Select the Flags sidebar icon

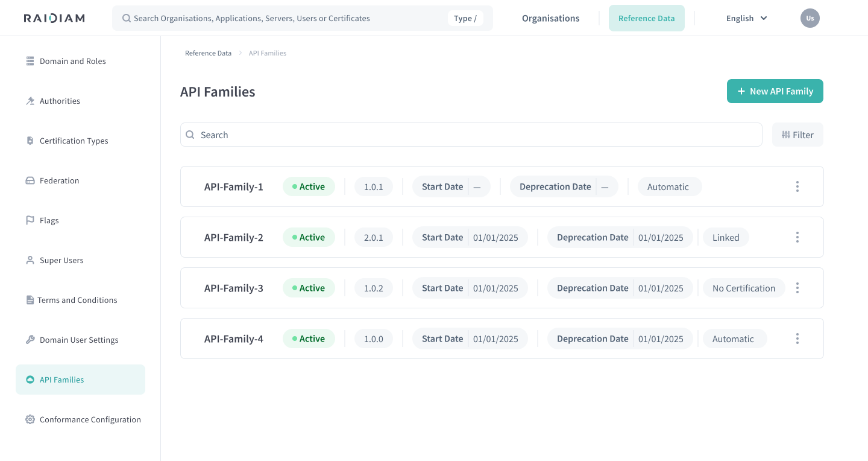click(30, 220)
